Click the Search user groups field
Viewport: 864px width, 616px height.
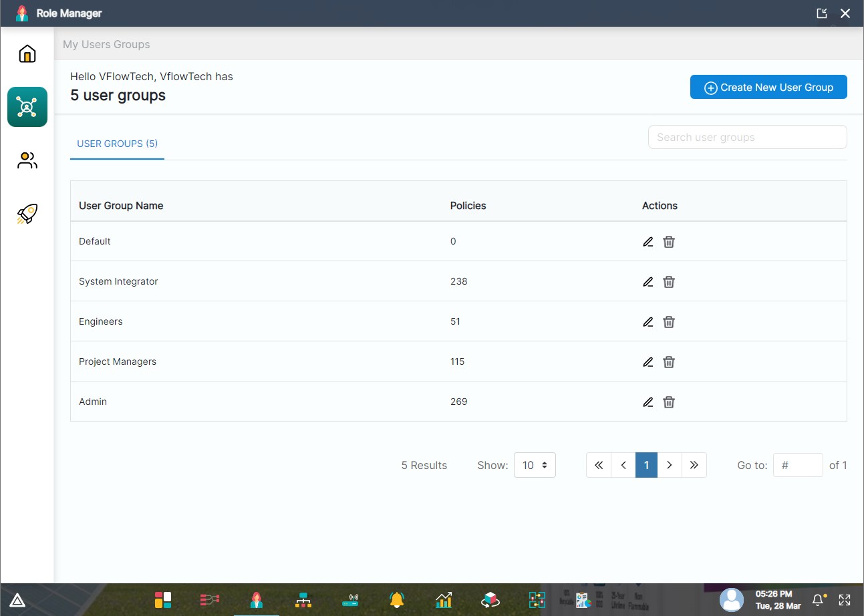747,137
